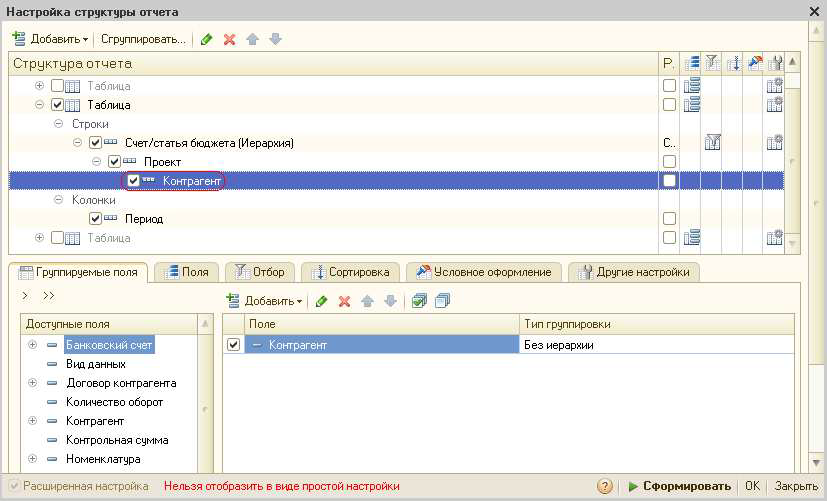Open the Добавить dropdown in top toolbar
The height and width of the screenshot is (501, 827).
50,39
